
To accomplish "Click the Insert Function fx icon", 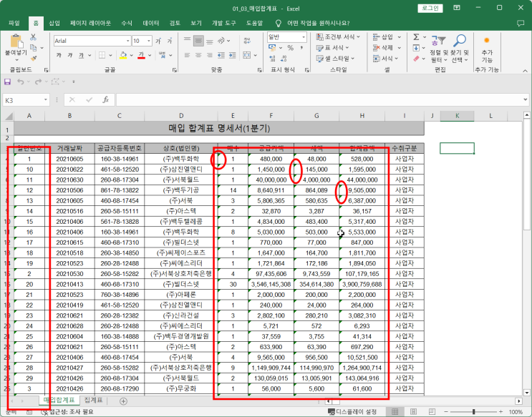I will (105, 99).
